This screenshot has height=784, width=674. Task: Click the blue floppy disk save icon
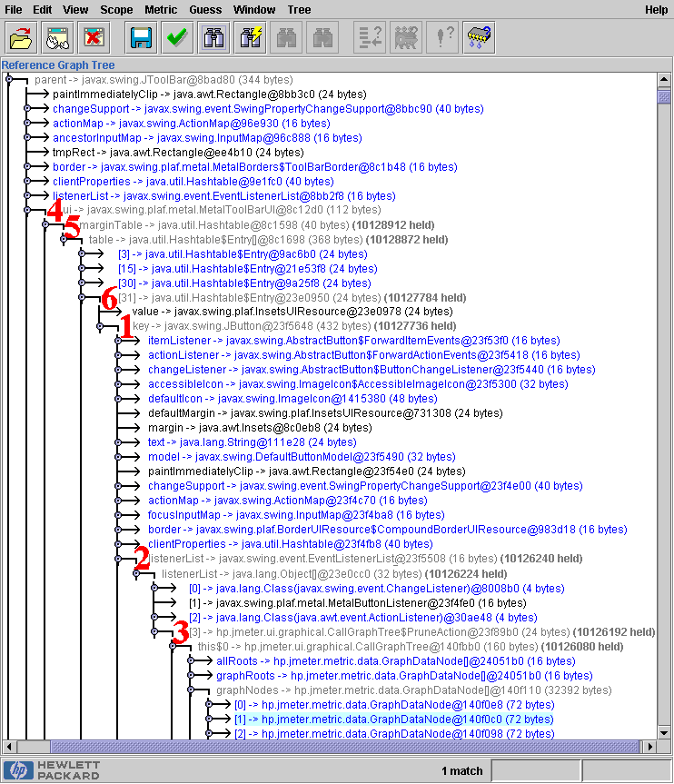pos(140,38)
